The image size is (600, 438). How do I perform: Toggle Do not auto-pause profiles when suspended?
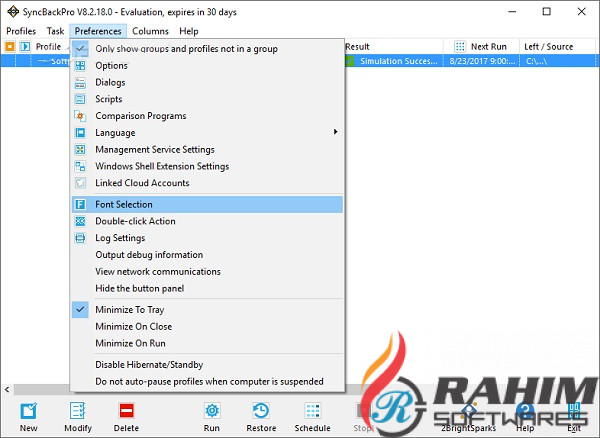(x=207, y=381)
